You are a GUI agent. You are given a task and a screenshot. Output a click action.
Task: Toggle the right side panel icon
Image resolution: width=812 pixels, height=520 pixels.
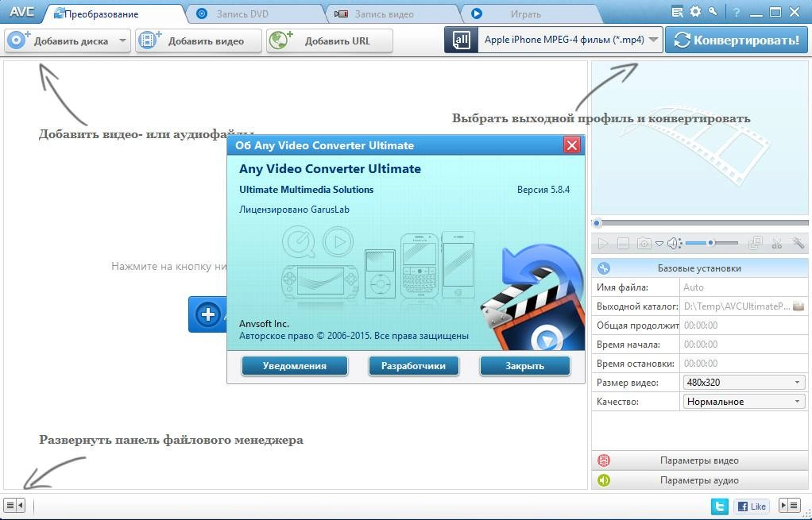pos(790,505)
